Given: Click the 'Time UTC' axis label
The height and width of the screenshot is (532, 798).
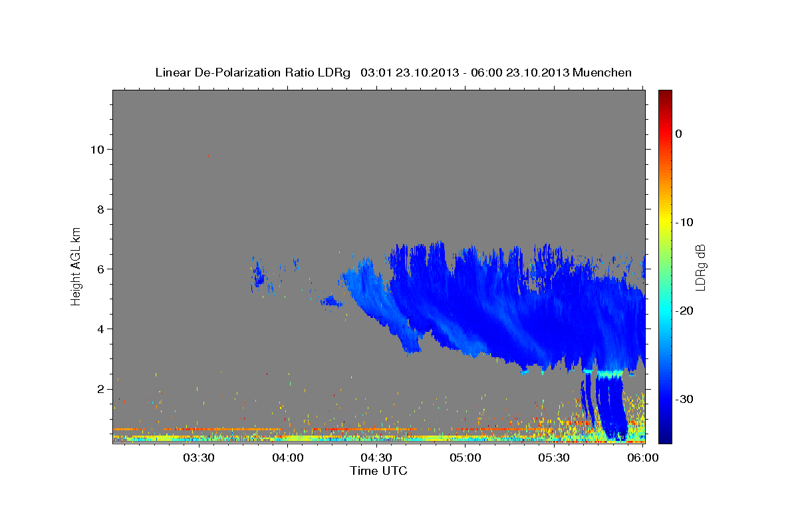Looking at the screenshot, I should pos(378,471).
